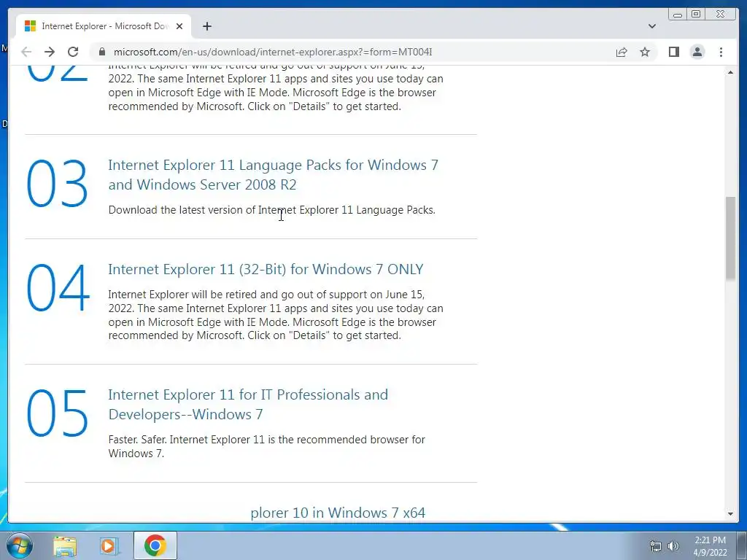Click the browser forward arrow
This screenshot has height=560, width=747.
[x=50, y=52]
